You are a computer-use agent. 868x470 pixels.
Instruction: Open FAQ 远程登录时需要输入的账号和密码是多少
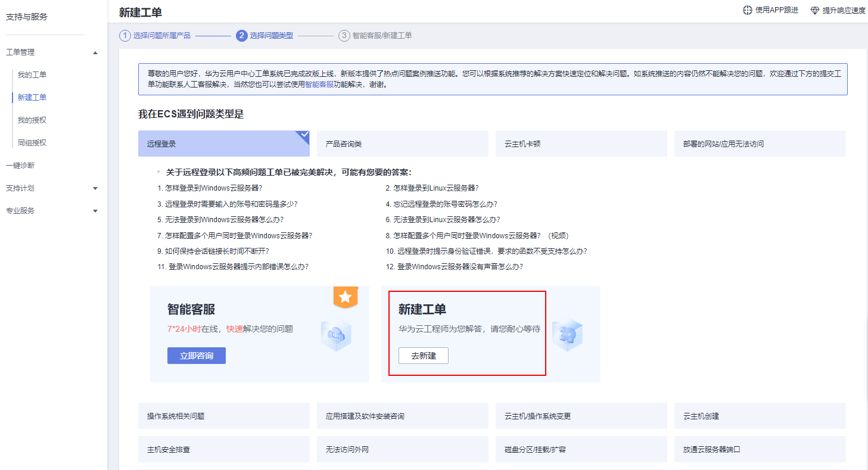(x=228, y=204)
